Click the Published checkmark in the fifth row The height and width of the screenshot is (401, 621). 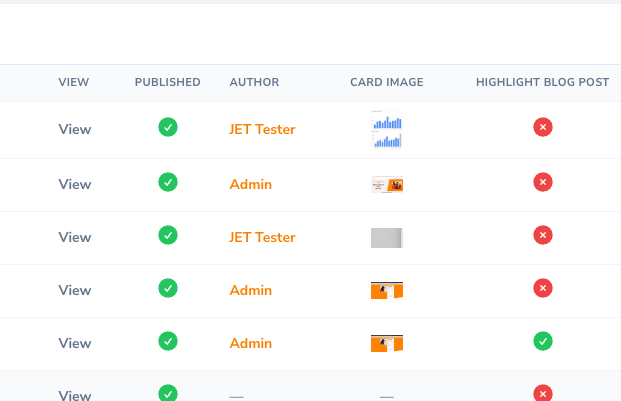(x=168, y=341)
